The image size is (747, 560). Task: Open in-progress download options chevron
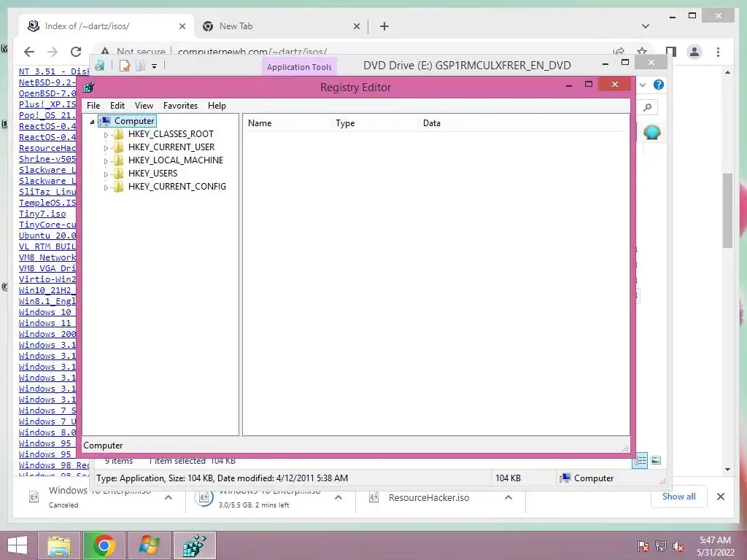click(x=338, y=497)
